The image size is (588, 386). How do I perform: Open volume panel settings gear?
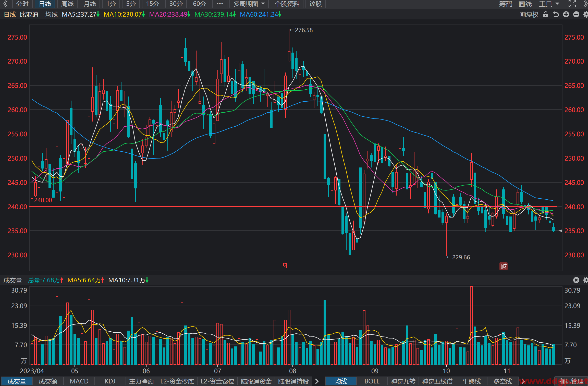[x=586, y=280]
